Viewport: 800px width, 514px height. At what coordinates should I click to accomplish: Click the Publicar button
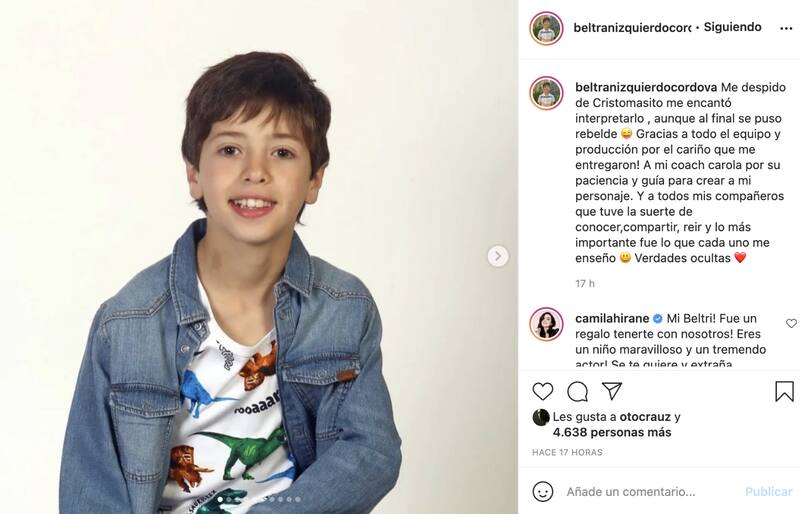click(x=768, y=492)
